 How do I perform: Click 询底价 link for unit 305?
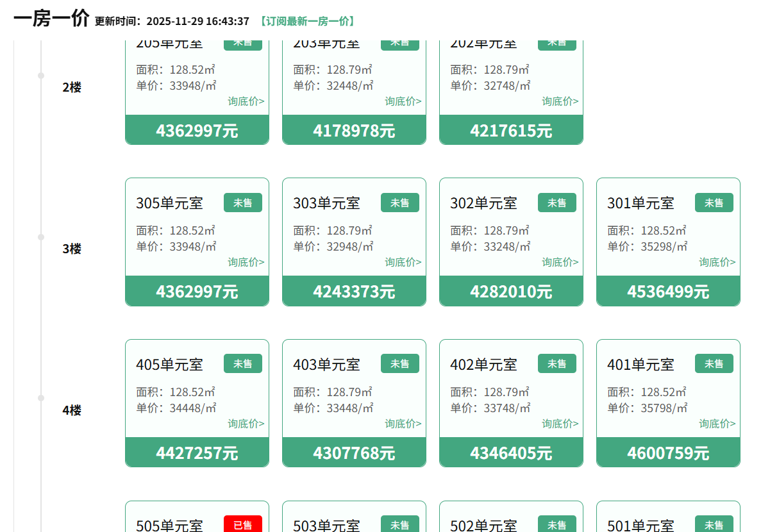[x=246, y=262]
